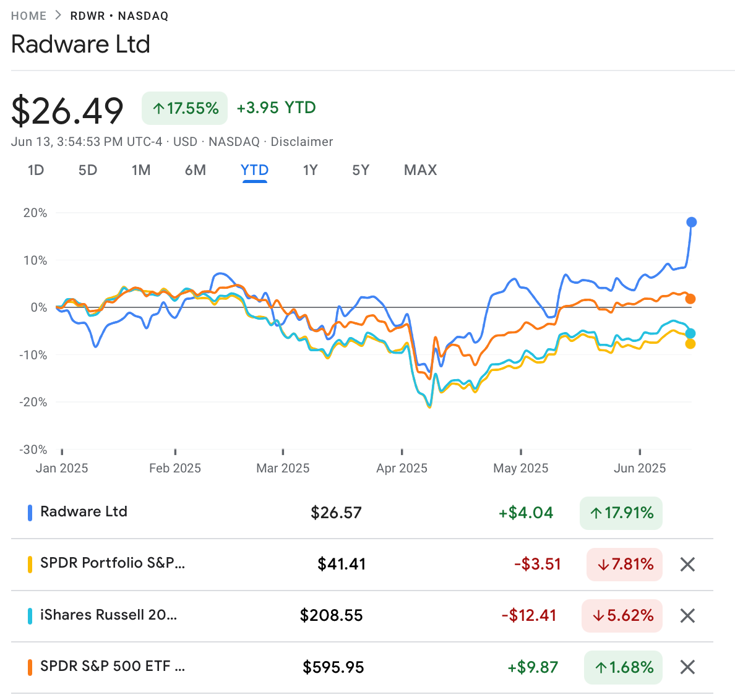The height and width of the screenshot is (700, 735).
Task: Click the teal iShares Russell color swatch
Action: click(x=30, y=616)
